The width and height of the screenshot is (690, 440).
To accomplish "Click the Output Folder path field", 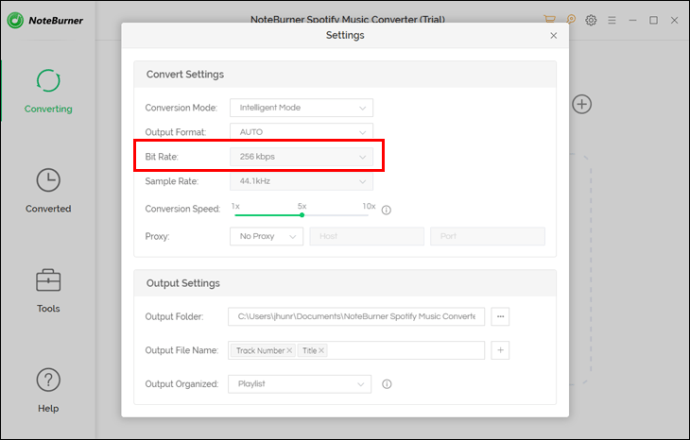I will [356, 316].
